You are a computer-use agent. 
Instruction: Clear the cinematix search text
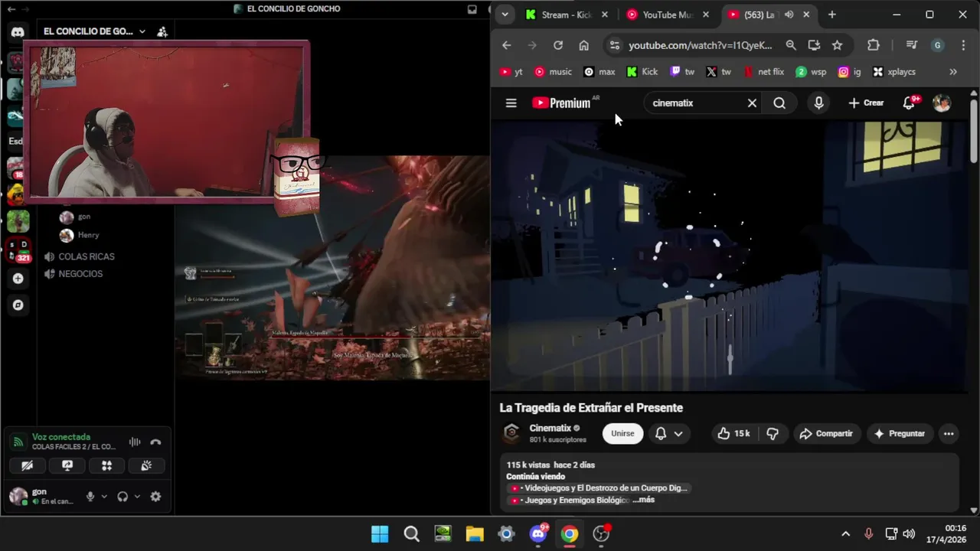752,103
